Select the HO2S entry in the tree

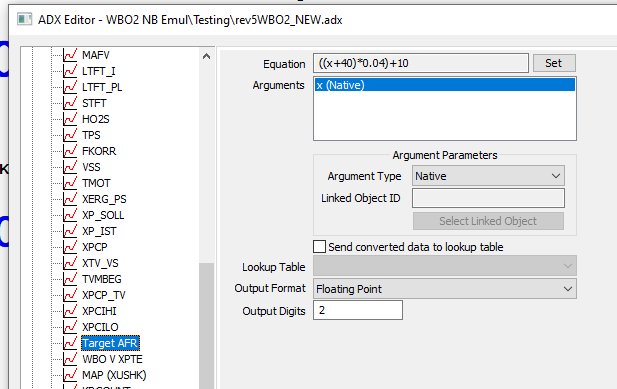[x=96, y=119]
